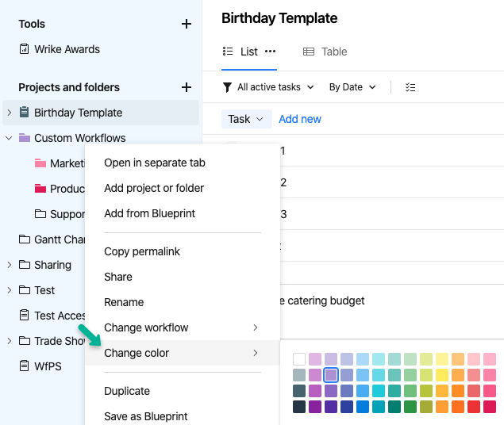Select the Test folder in sidebar

(x=44, y=290)
